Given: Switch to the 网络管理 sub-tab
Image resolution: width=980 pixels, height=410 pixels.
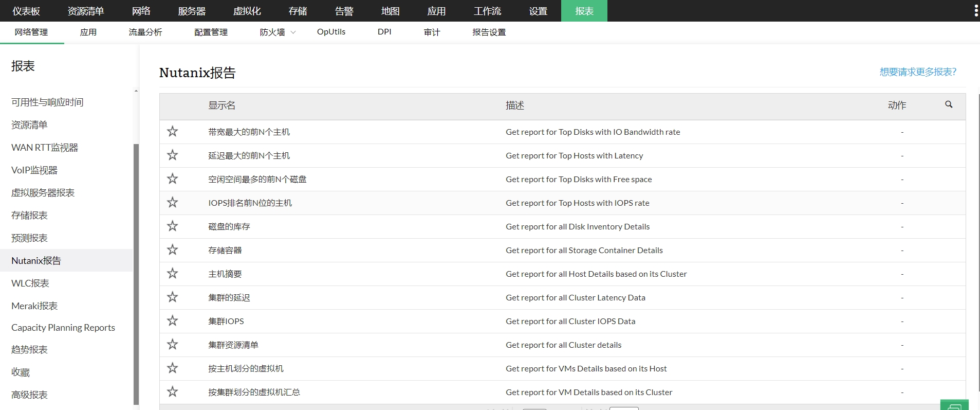Looking at the screenshot, I should (x=31, y=32).
